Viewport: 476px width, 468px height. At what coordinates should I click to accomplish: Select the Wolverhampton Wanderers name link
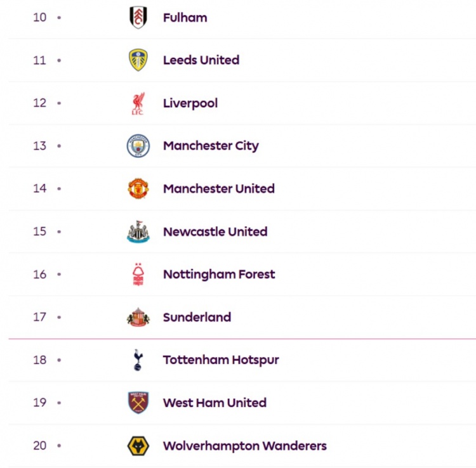pos(245,446)
